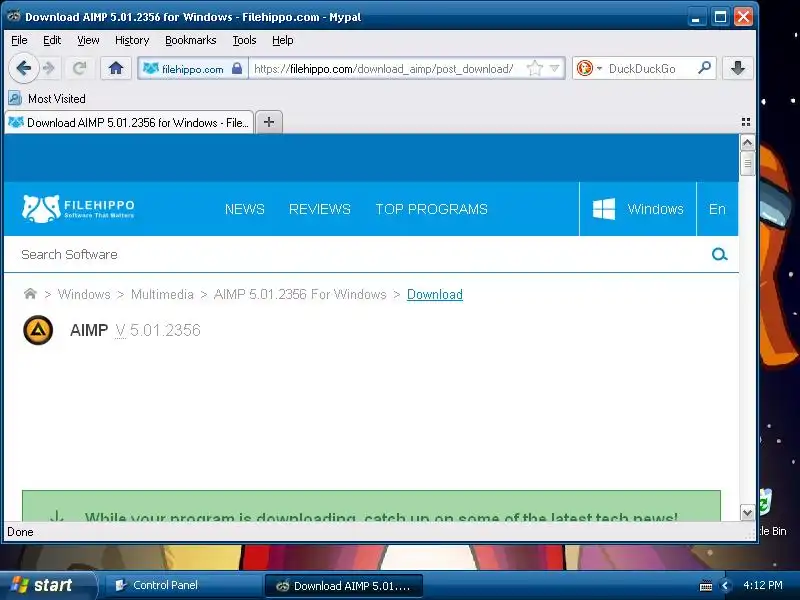800x600 pixels.
Task: Click the page scrollbar down arrow
Action: (747, 513)
